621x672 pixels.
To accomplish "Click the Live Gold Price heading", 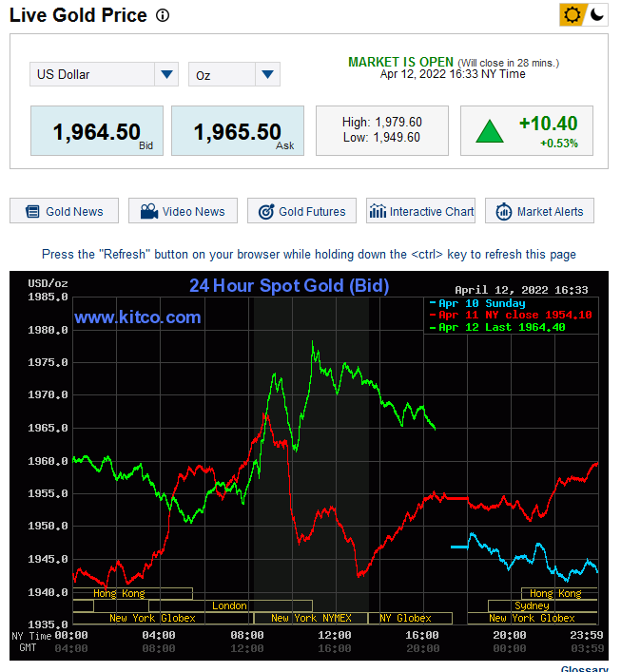I will pyautogui.click(x=78, y=15).
